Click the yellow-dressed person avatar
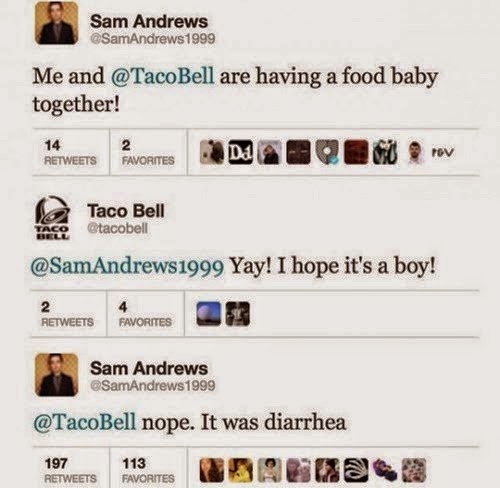Screen dimensions: 500x488 click(240, 470)
